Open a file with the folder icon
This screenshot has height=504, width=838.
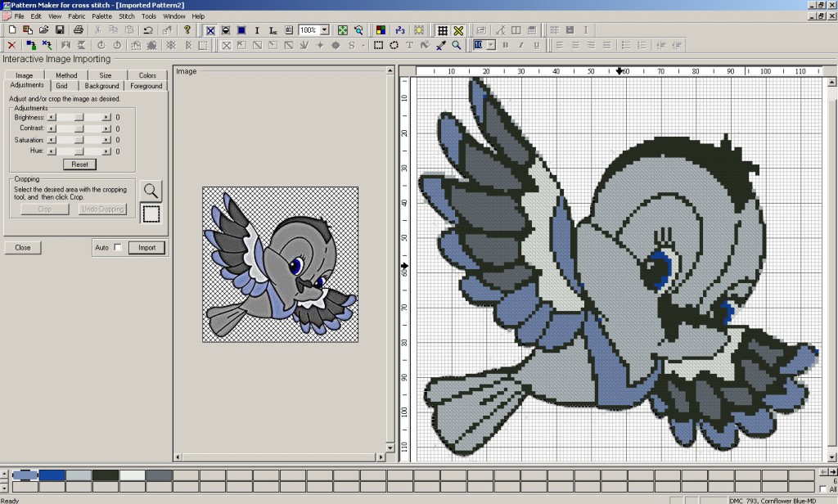point(44,30)
